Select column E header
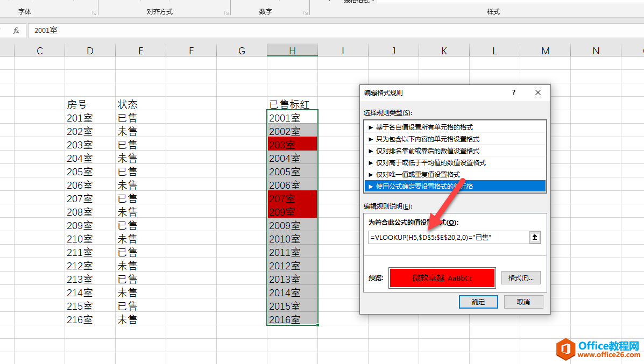 tap(140, 51)
